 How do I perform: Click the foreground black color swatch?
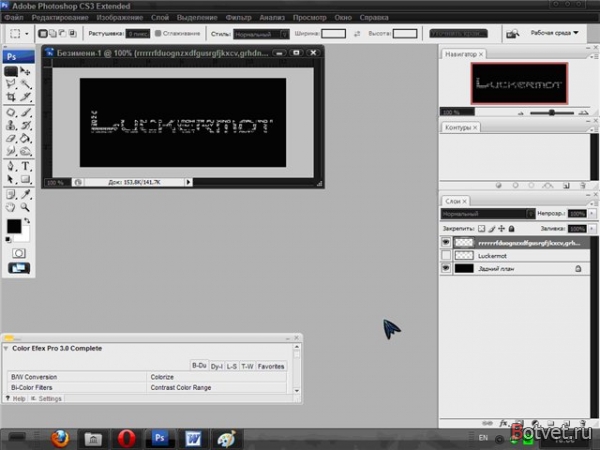pyautogui.click(x=14, y=226)
